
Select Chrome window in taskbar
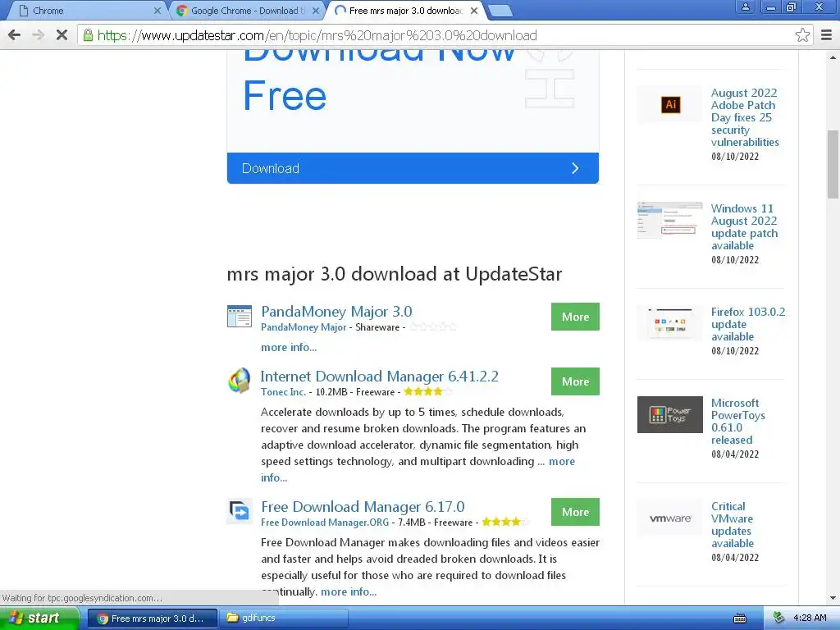pos(152,619)
